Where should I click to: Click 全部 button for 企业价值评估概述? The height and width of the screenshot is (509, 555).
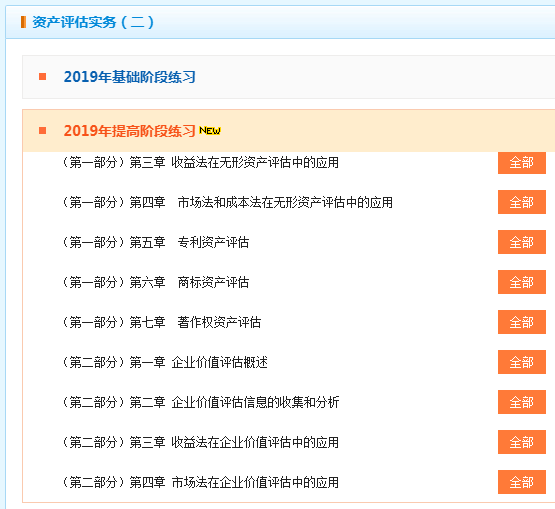pyautogui.click(x=522, y=362)
